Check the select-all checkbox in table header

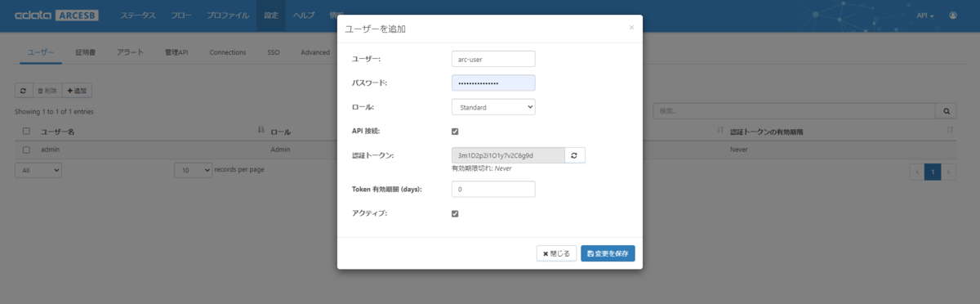(x=26, y=131)
